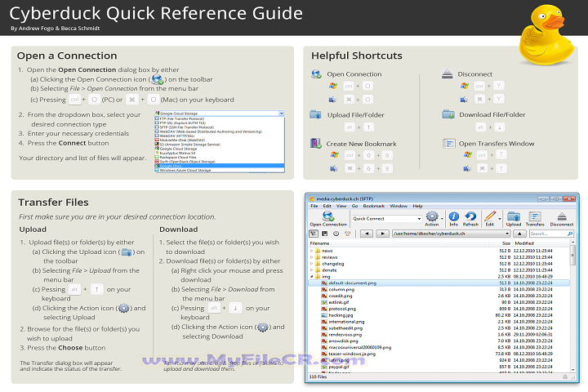Expand the news folder
This screenshot has width=588, height=392.
tap(312, 251)
